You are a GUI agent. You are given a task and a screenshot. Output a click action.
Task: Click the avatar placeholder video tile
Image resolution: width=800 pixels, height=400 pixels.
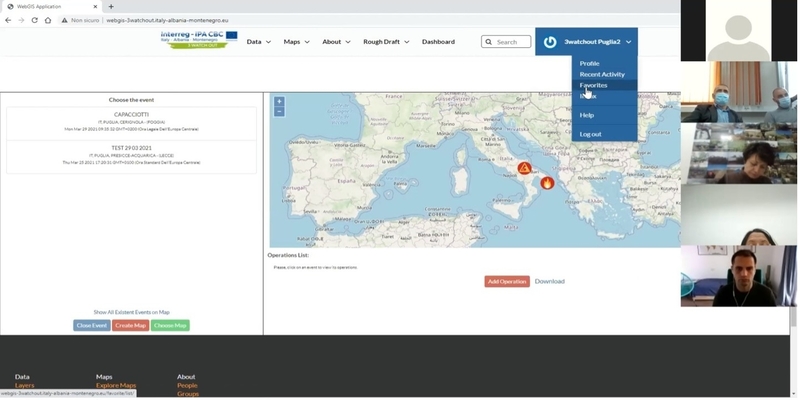point(739,31)
